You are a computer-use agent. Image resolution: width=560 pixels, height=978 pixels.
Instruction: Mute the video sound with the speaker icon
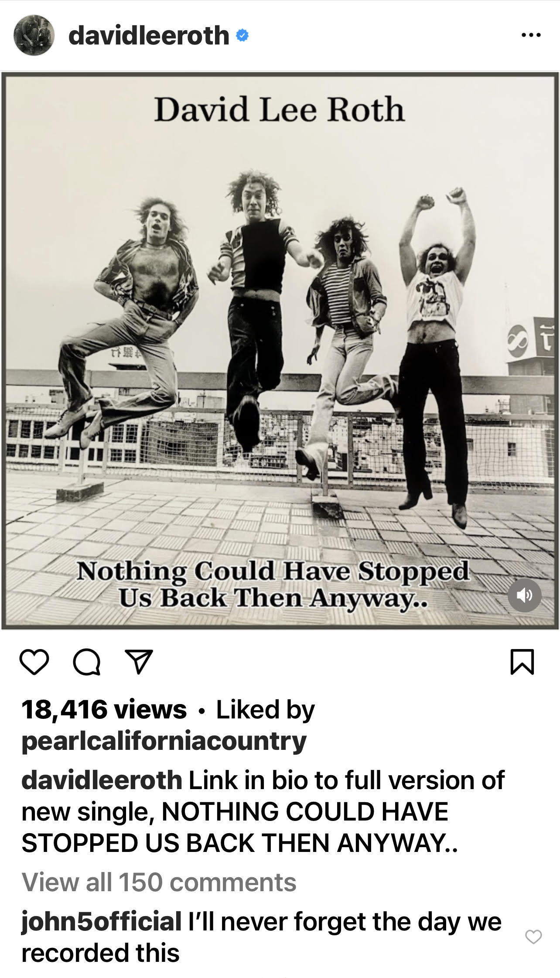525,595
